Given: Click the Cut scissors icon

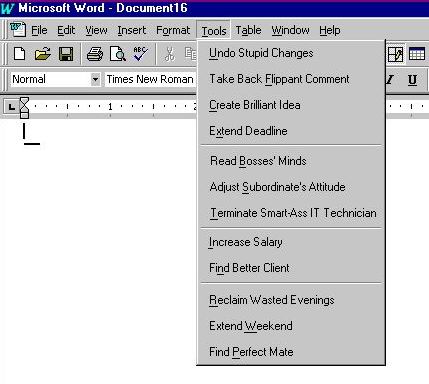Looking at the screenshot, I should tap(170, 54).
